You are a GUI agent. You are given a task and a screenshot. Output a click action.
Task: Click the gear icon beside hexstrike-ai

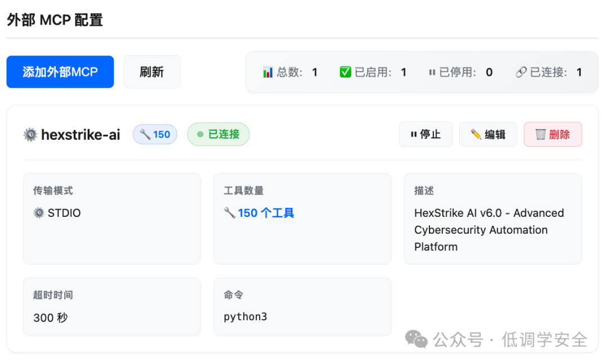[x=30, y=135]
